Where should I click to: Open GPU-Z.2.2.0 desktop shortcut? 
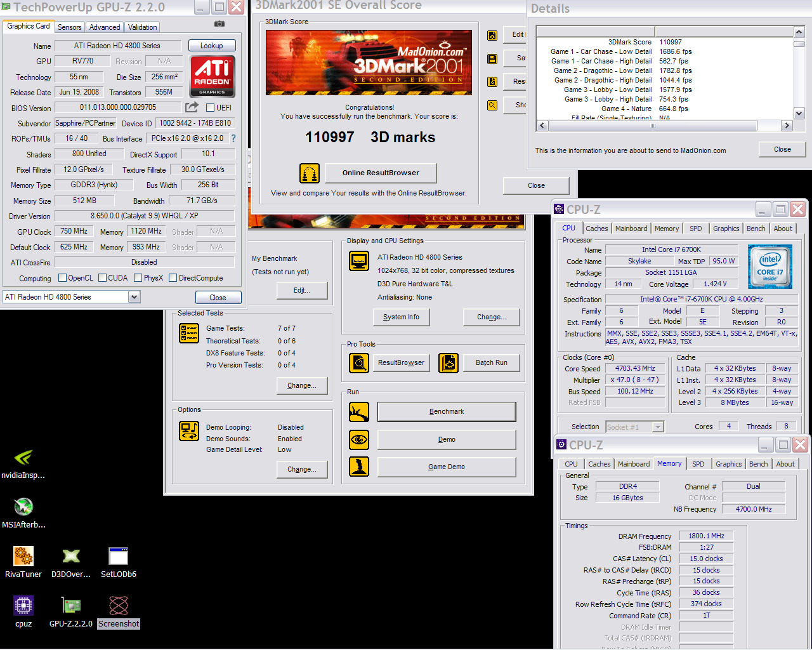[x=71, y=612]
